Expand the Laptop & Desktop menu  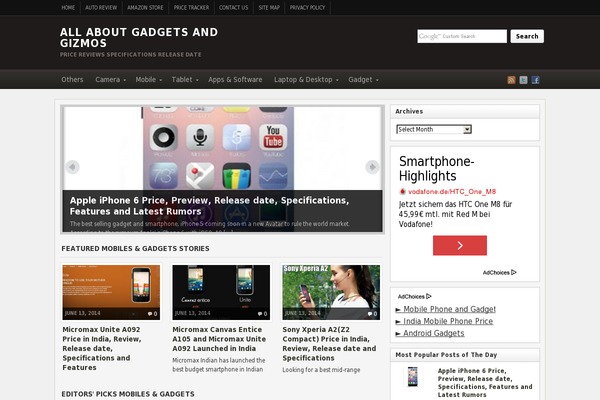click(x=306, y=80)
